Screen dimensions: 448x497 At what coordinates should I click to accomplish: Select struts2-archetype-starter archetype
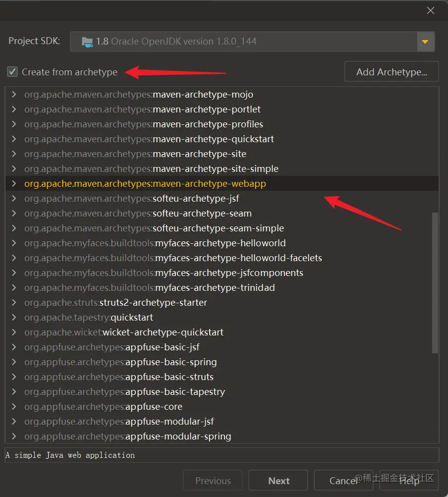pos(116,303)
